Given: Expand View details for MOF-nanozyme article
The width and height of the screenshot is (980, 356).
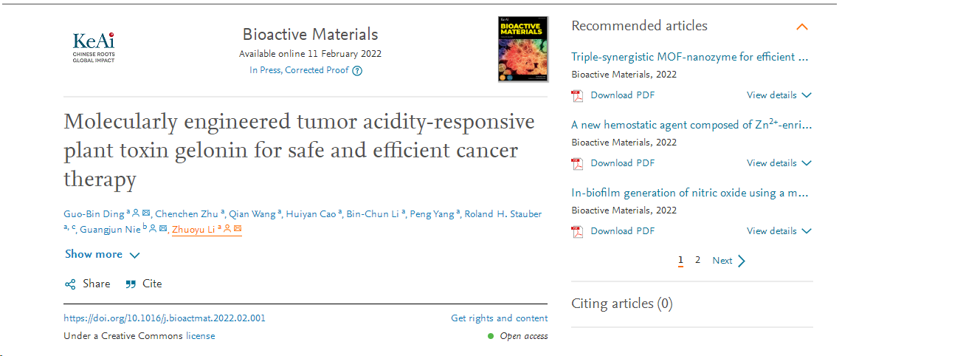Looking at the screenshot, I should click(x=779, y=95).
